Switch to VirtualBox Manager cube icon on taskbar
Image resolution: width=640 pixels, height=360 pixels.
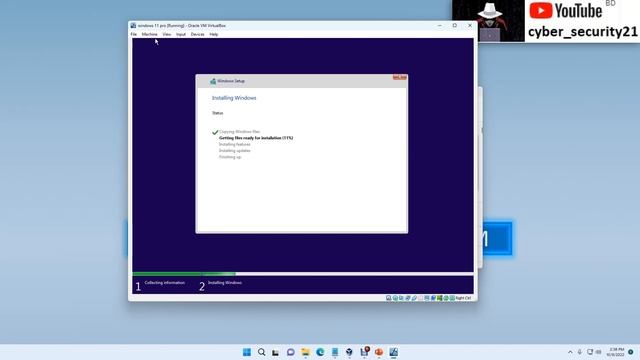click(349, 352)
